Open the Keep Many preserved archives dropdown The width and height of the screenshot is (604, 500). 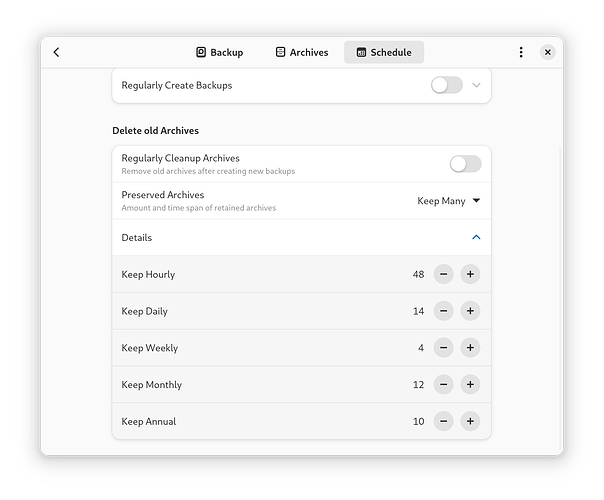tap(448, 201)
